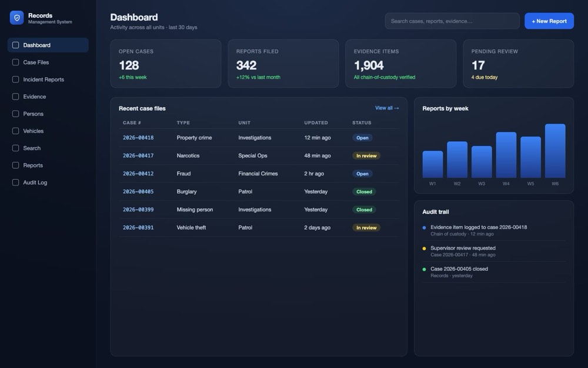Click the Incident Reports sidebar icon
588x368 pixels.
click(x=15, y=79)
